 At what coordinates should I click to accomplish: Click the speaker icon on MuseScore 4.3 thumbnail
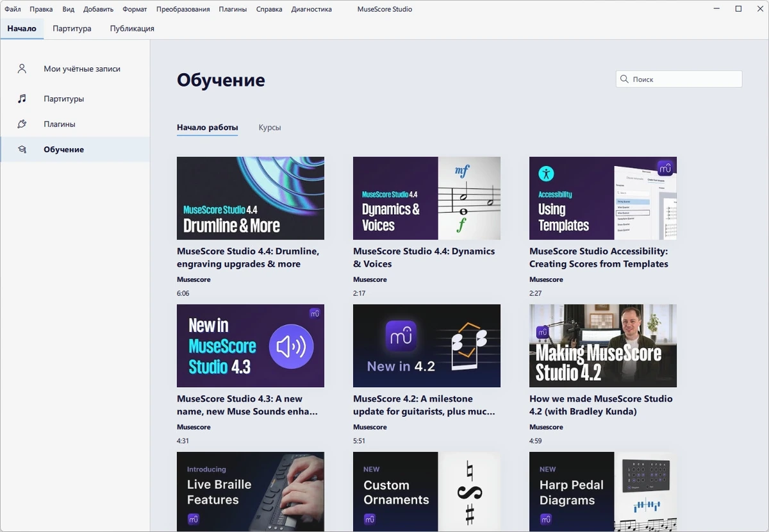291,347
